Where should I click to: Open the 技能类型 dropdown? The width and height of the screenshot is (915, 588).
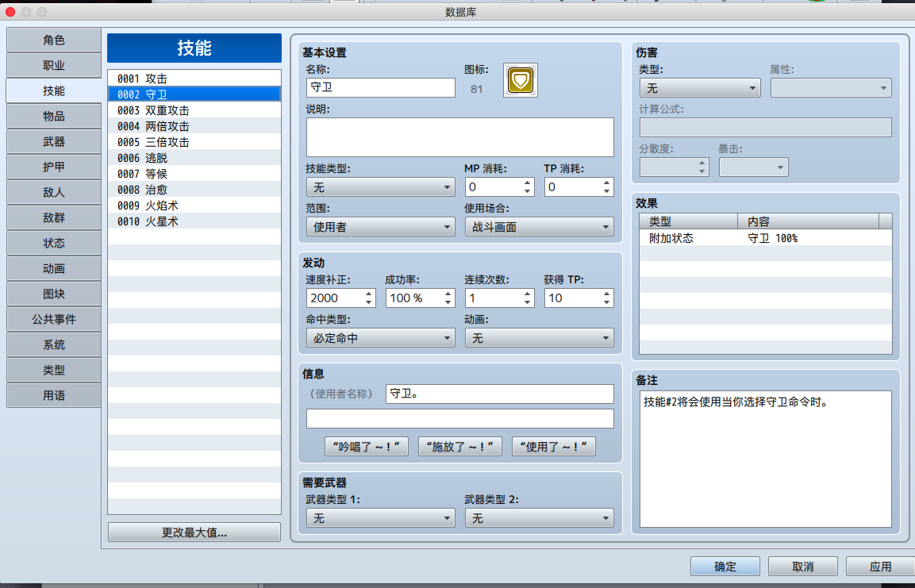[x=380, y=187]
